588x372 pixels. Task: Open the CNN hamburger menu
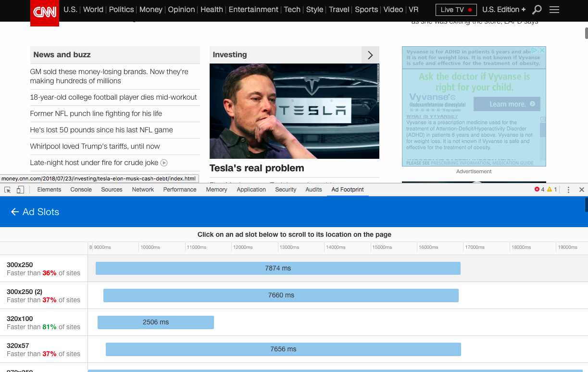tap(554, 10)
